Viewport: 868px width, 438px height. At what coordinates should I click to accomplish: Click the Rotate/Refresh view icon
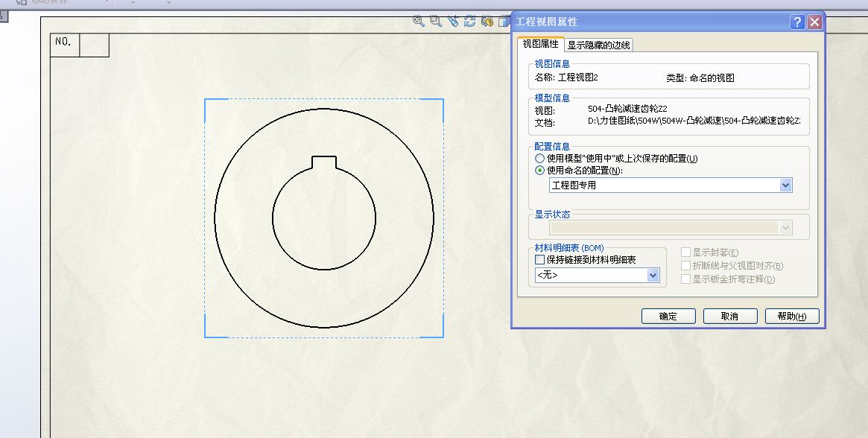[x=470, y=21]
